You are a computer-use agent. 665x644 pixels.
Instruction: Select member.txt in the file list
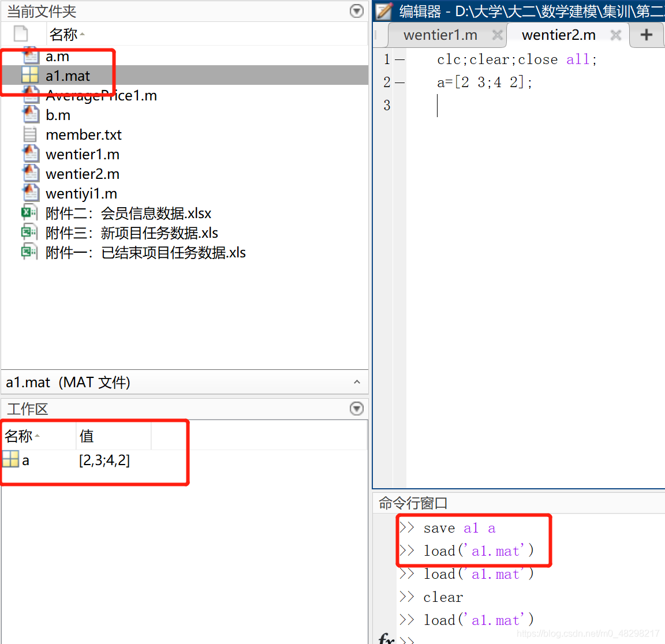tap(84, 135)
